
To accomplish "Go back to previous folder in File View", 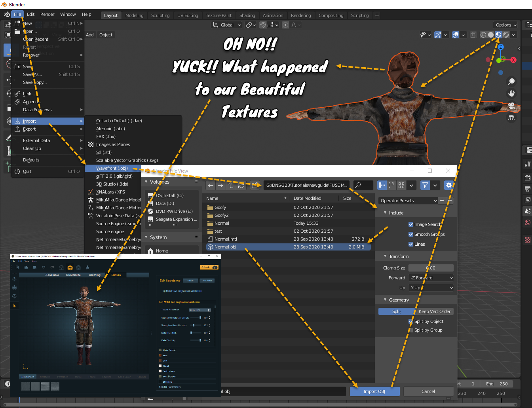I will [x=211, y=185].
